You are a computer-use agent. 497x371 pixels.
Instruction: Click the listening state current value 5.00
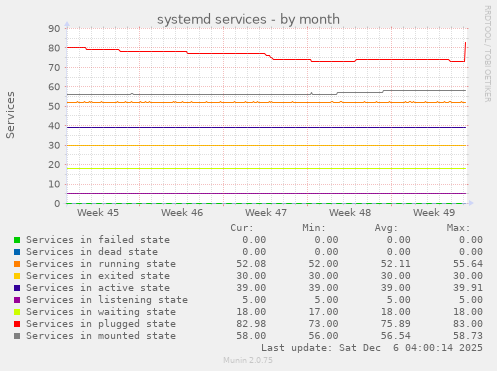(x=254, y=300)
